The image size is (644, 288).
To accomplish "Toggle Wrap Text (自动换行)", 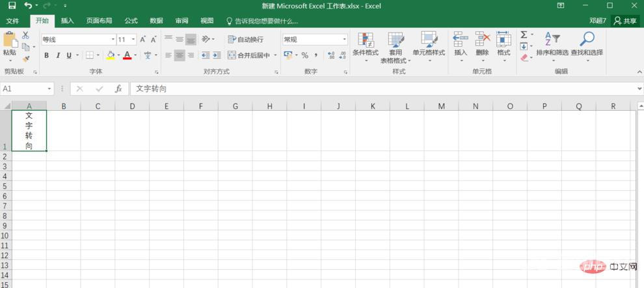I will (246, 39).
